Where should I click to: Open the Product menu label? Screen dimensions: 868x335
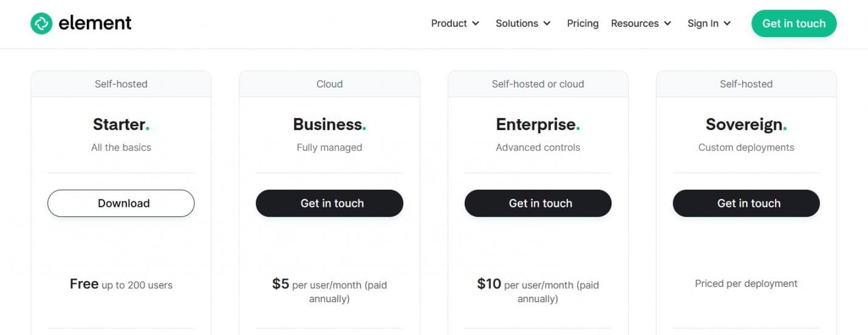pyautogui.click(x=449, y=24)
